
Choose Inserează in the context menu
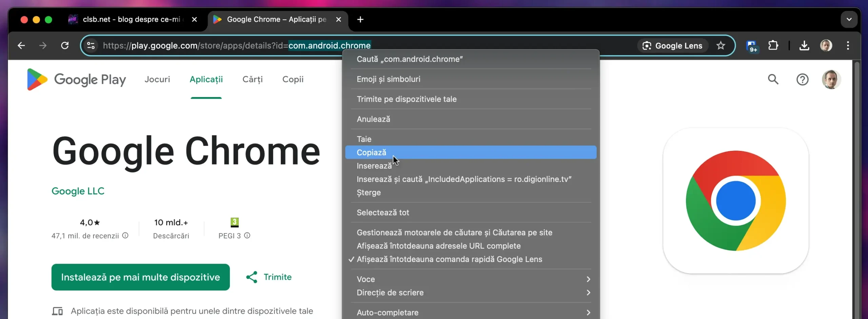coord(471,166)
